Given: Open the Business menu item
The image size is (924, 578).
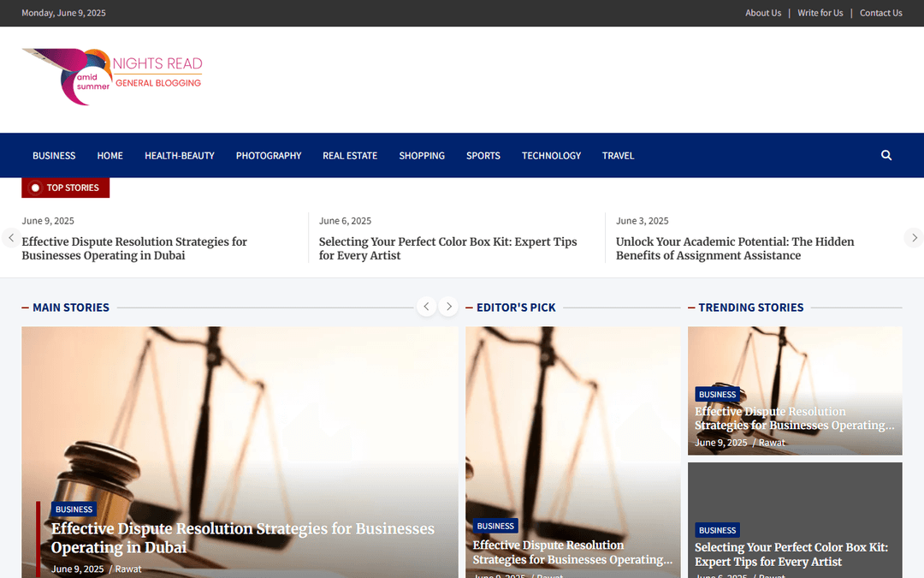Looking at the screenshot, I should 54,156.
